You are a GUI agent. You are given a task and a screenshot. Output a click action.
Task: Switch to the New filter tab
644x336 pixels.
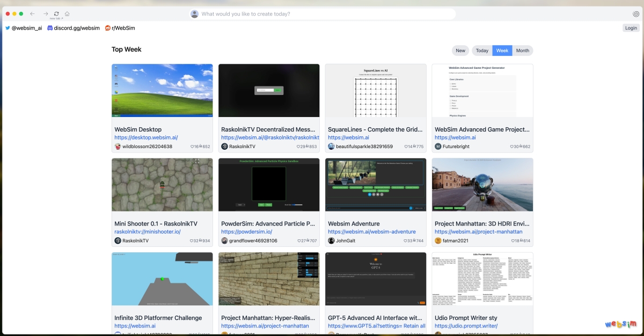460,50
